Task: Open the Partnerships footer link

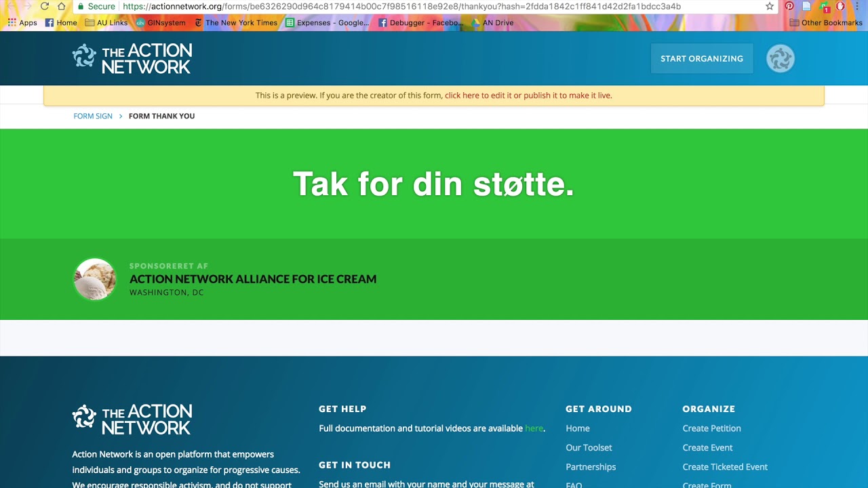Action: (591, 467)
